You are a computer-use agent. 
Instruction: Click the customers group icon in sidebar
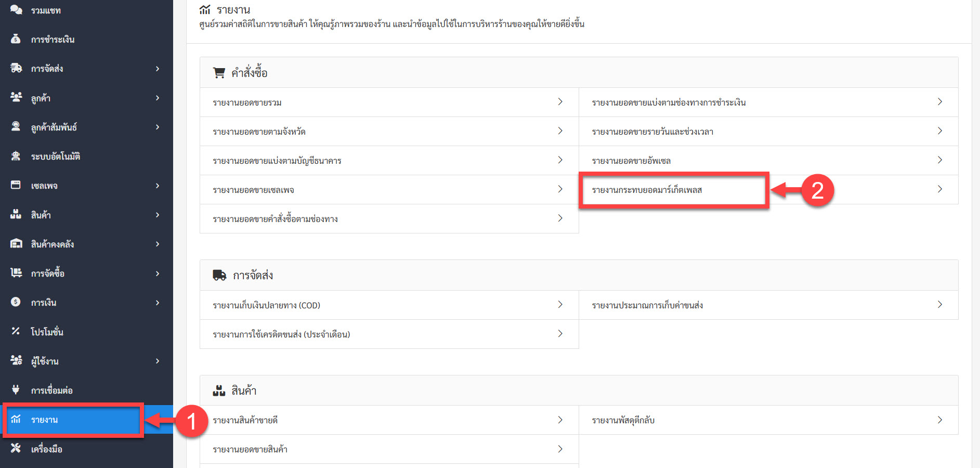coord(16,97)
